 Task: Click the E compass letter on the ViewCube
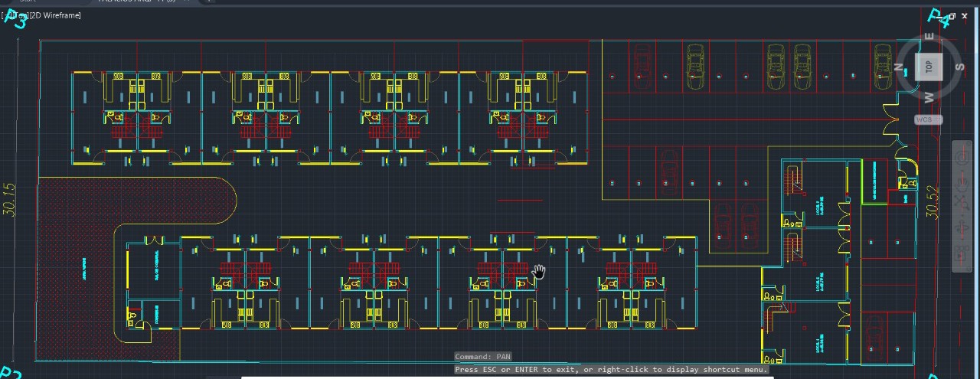coord(929,38)
